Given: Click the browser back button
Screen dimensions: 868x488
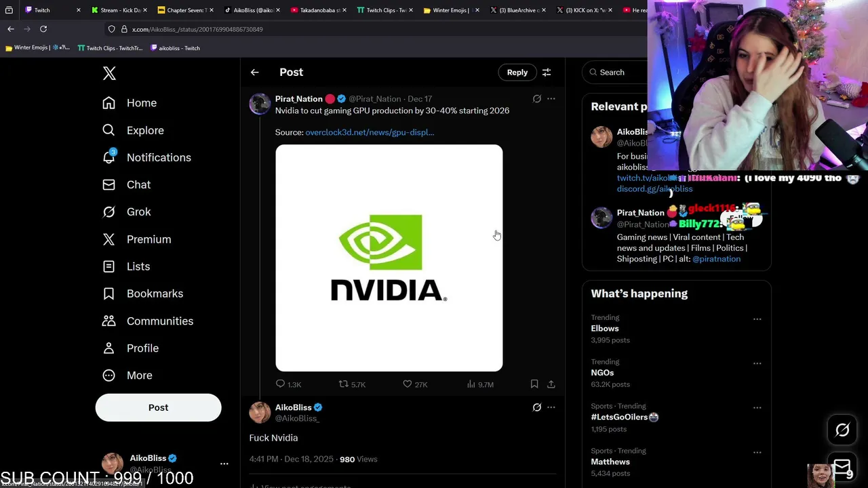Looking at the screenshot, I should [11, 29].
